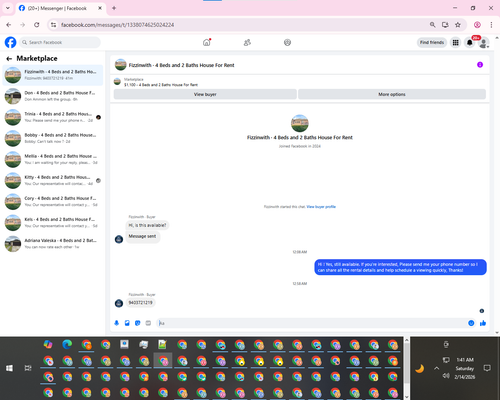Open Task View on the taskbar
Viewport: 500px width, 400px height.
28,368
